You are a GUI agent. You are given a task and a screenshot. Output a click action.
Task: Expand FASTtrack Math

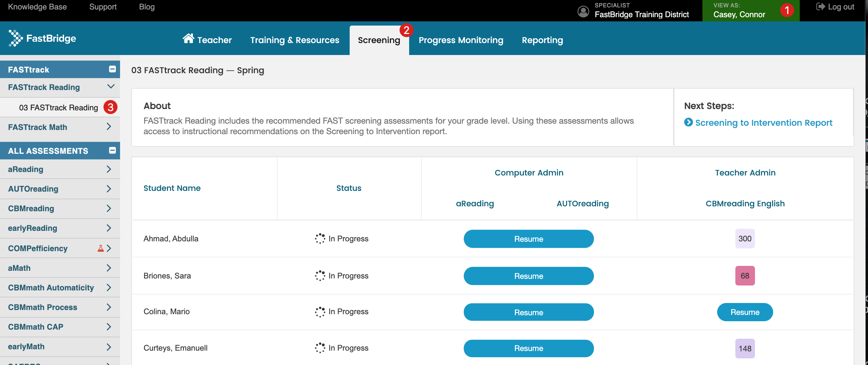(109, 127)
